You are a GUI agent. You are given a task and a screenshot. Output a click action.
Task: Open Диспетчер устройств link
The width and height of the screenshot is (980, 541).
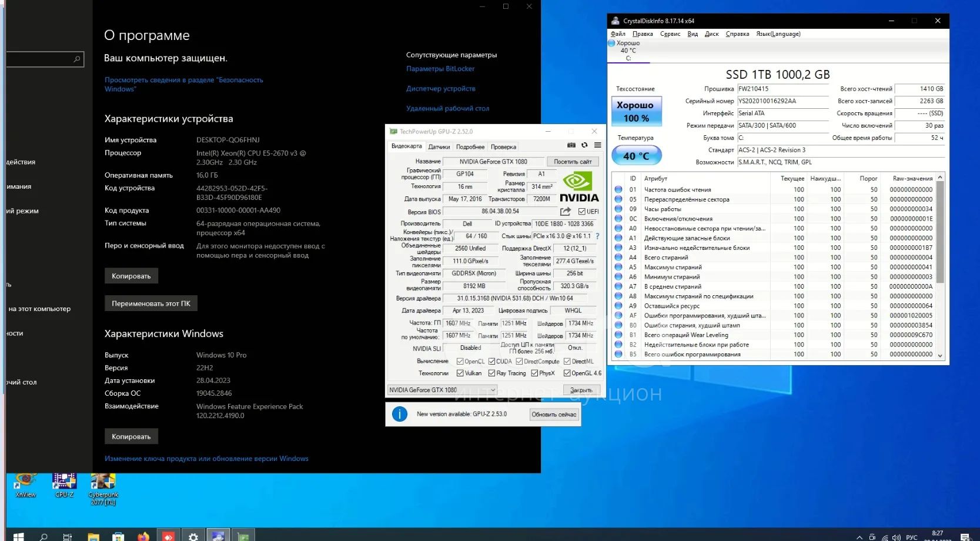coord(441,89)
